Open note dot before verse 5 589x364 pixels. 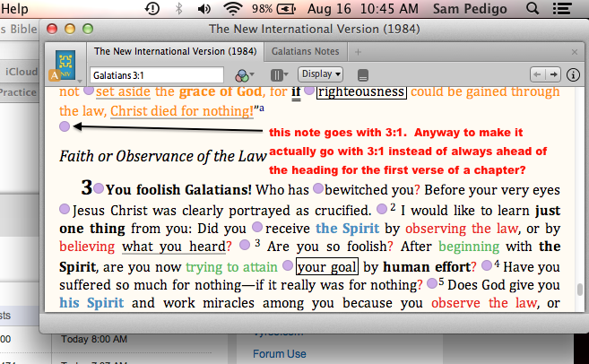coord(432,282)
